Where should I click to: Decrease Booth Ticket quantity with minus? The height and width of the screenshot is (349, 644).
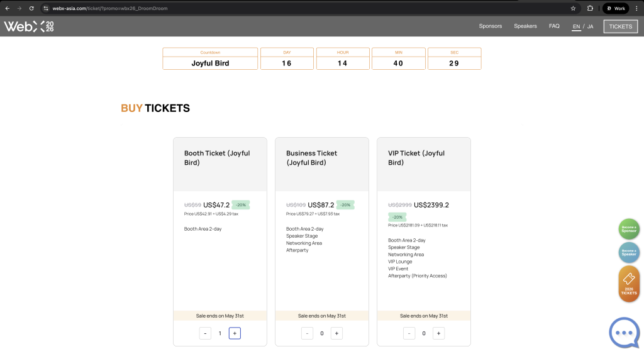205,333
